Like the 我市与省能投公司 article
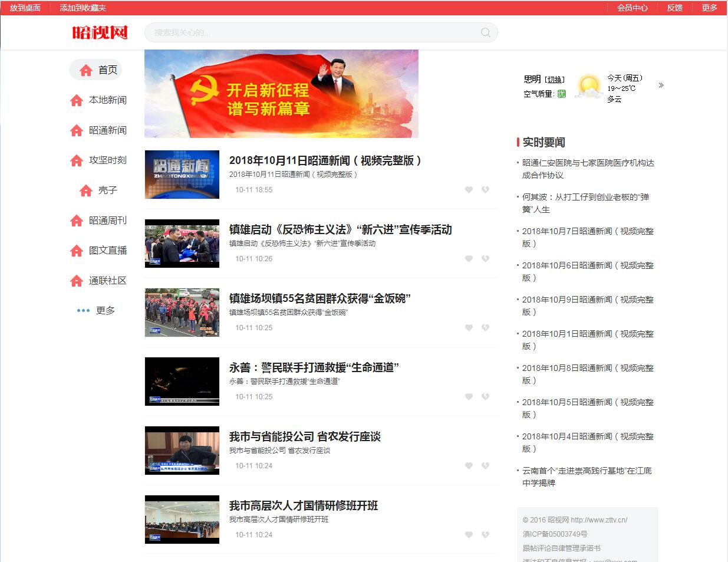This screenshot has width=728, height=562. tap(469, 466)
